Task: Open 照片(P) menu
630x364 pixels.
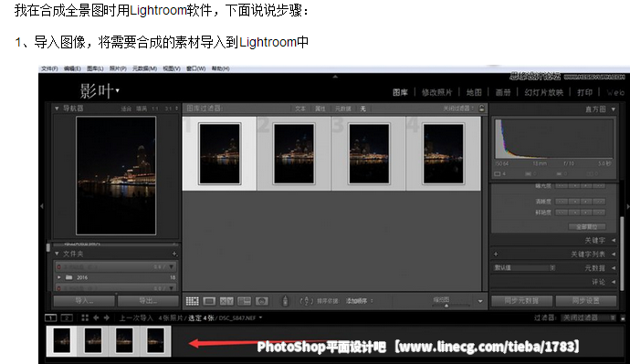Action: [x=118, y=68]
